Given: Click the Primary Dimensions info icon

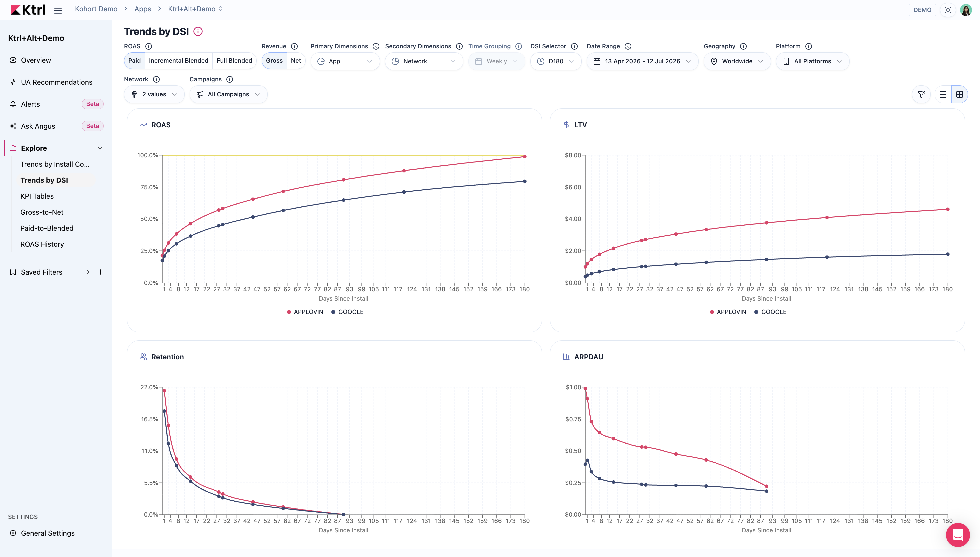Looking at the screenshot, I should tap(376, 46).
